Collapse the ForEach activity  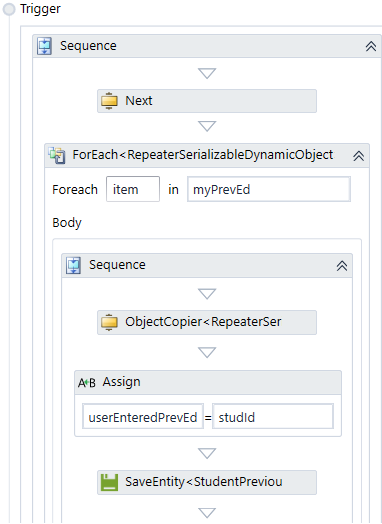pos(359,156)
